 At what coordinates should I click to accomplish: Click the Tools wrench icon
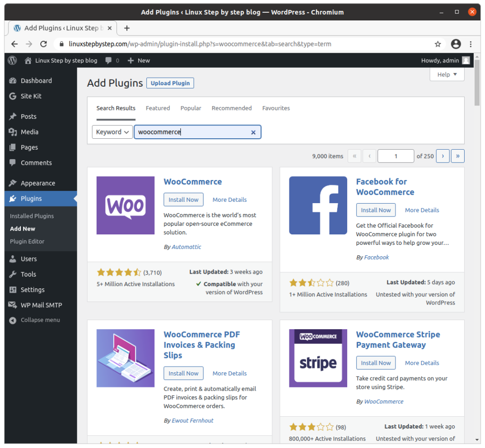coord(13,274)
